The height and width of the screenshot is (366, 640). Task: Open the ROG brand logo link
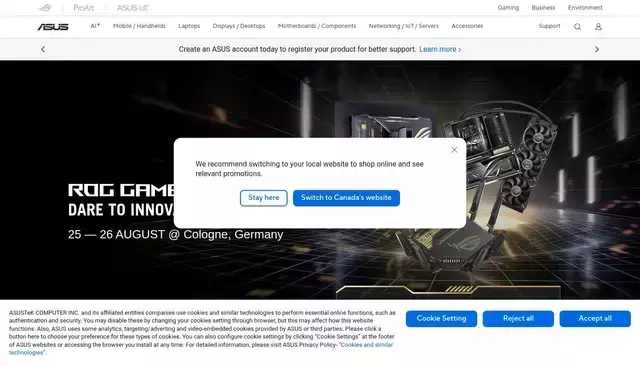coord(45,8)
